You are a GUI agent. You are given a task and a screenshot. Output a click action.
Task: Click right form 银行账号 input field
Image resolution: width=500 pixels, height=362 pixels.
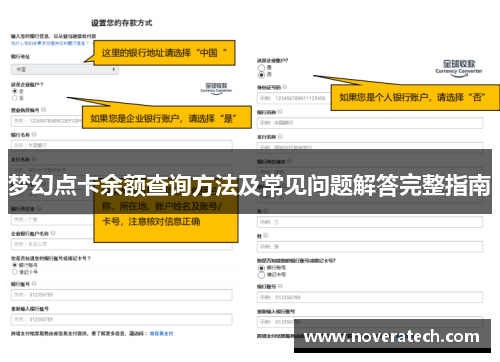(x=370, y=297)
